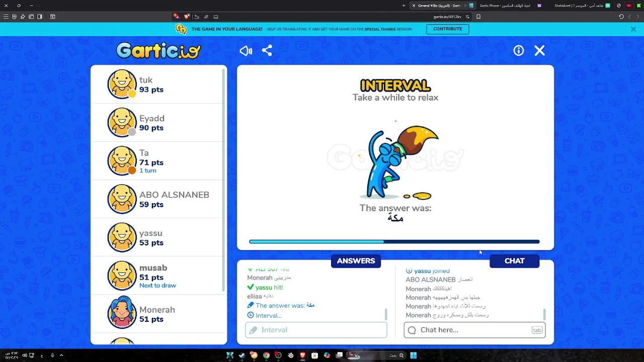The width and height of the screenshot is (644, 362).
Task: Reload the page with the refresh icon
Action: 621,17
